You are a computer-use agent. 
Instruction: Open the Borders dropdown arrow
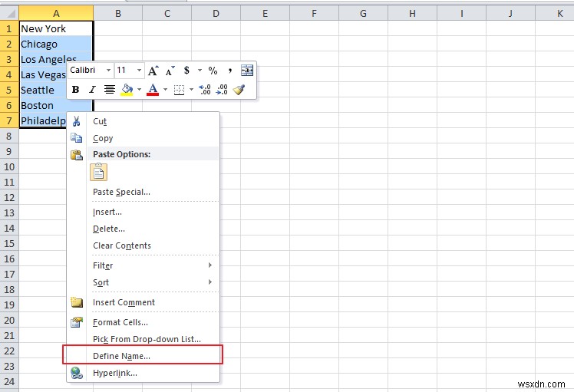pyautogui.click(x=191, y=89)
